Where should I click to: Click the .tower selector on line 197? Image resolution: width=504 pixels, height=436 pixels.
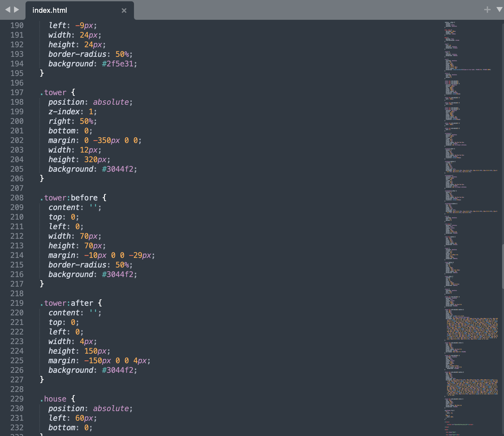point(53,93)
